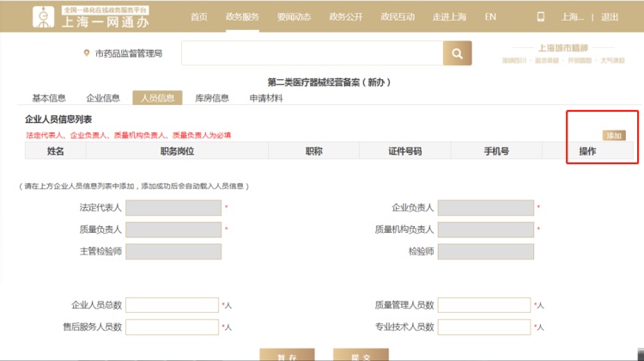Open the 政务服务 menu
Screen dimensions: 644x361
242,16
